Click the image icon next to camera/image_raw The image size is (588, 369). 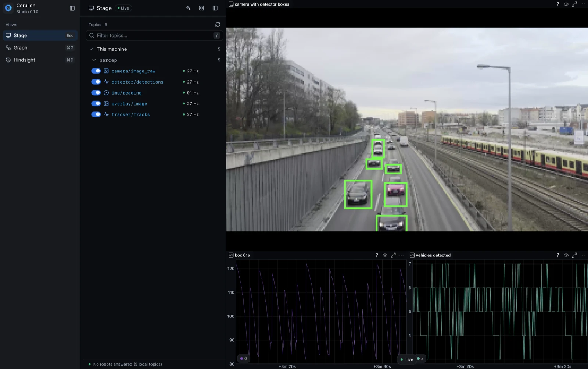[106, 71]
